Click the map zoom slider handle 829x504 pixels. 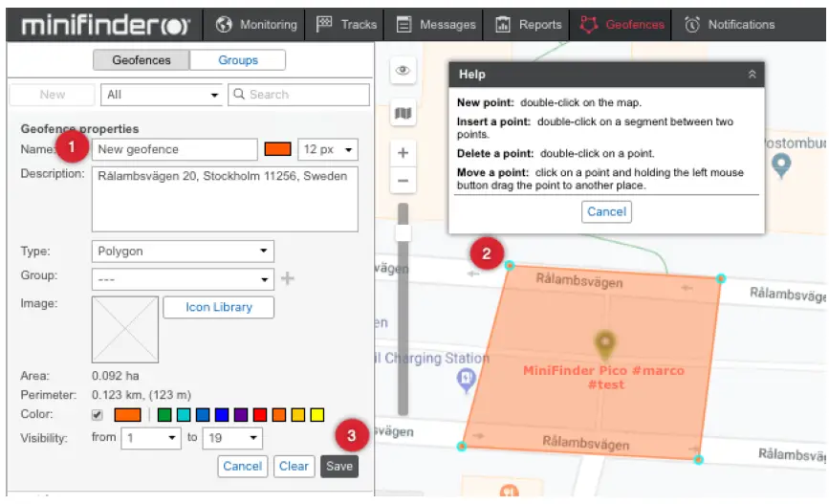click(403, 232)
